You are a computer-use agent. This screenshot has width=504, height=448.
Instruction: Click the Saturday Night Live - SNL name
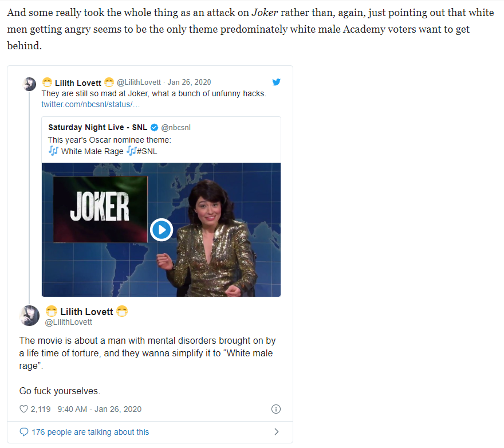(x=98, y=127)
